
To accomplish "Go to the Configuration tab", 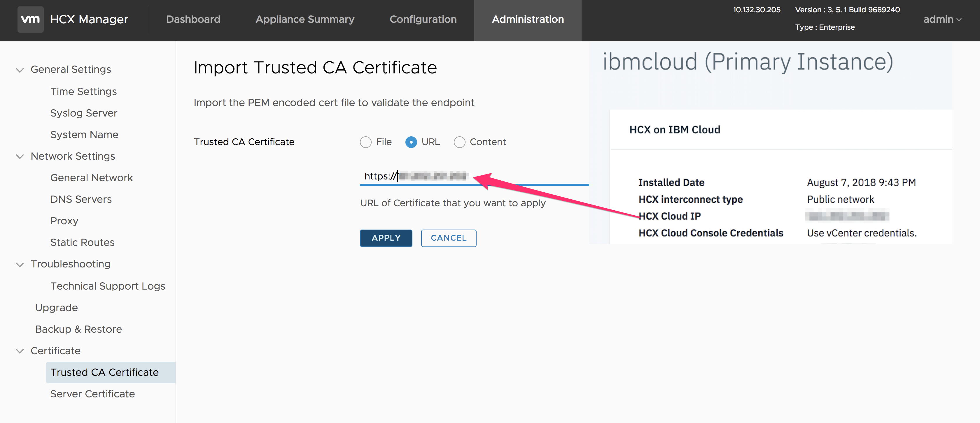I will click(423, 20).
